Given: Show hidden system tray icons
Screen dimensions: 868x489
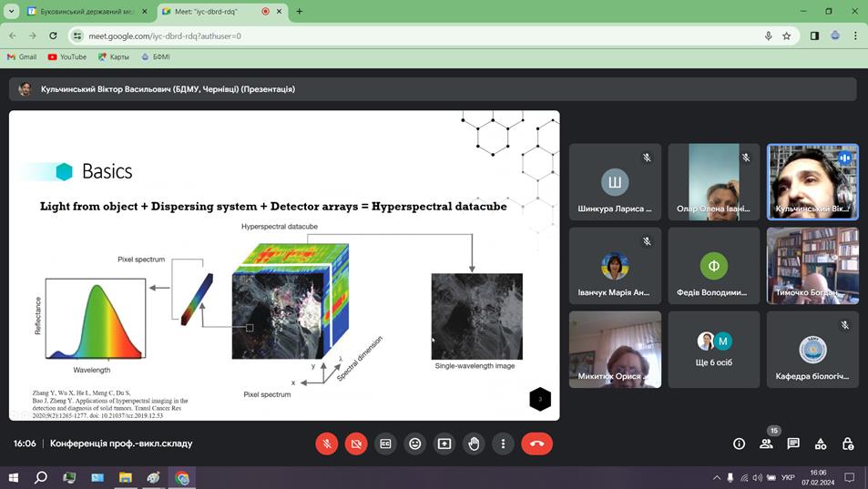Looking at the screenshot, I should pyautogui.click(x=716, y=477).
